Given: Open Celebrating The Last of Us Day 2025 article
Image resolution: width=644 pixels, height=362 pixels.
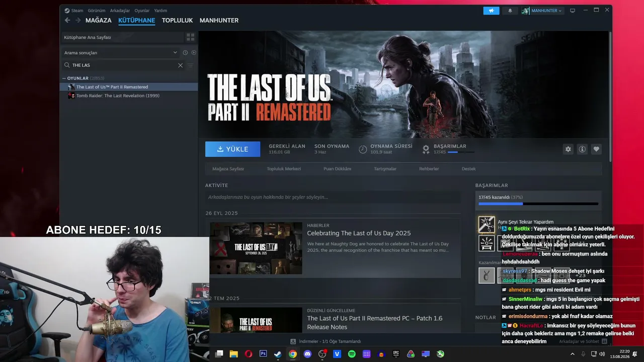Looking at the screenshot, I should click(359, 233).
